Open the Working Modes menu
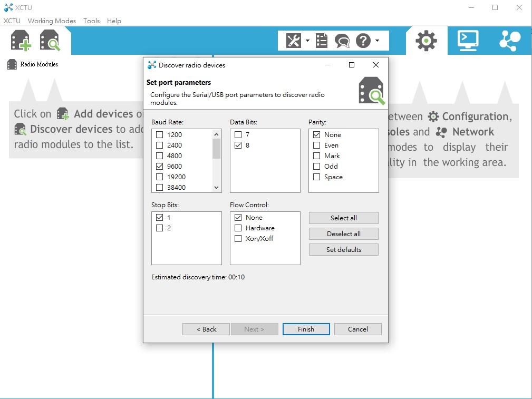This screenshot has width=532, height=399. pos(52,21)
